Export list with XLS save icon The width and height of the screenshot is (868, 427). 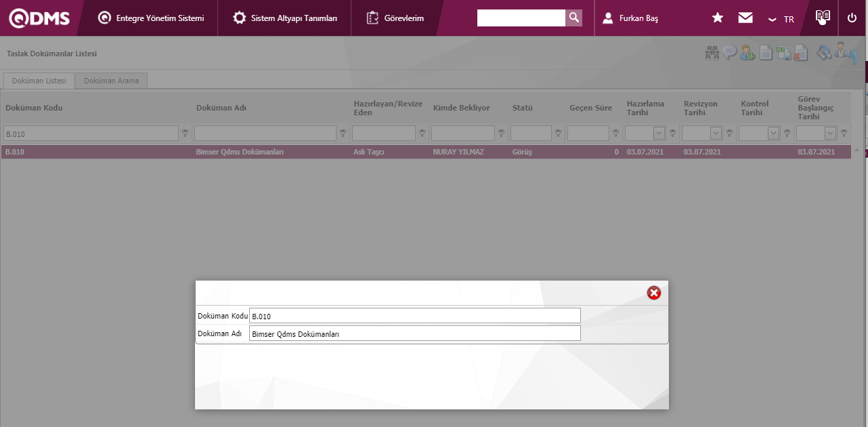pos(783,53)
